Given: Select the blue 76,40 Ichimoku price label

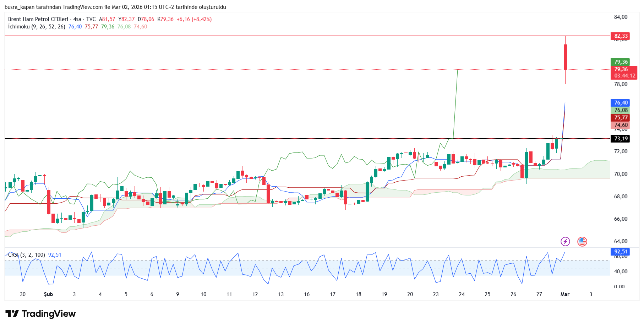Looking at the screenshot, I should 621,103.
